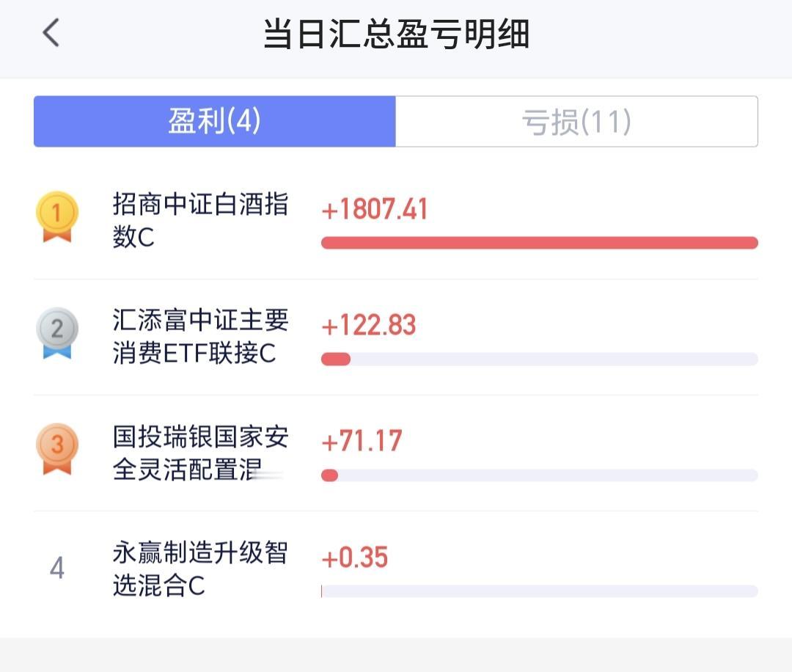Switch to the 盈利(4) tab
The width and height of the screenshot is (792, 672).
point(214,122)
